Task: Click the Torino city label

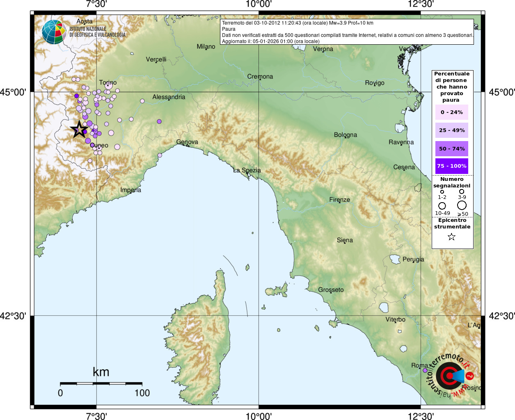Action: [x=108, y=82]
